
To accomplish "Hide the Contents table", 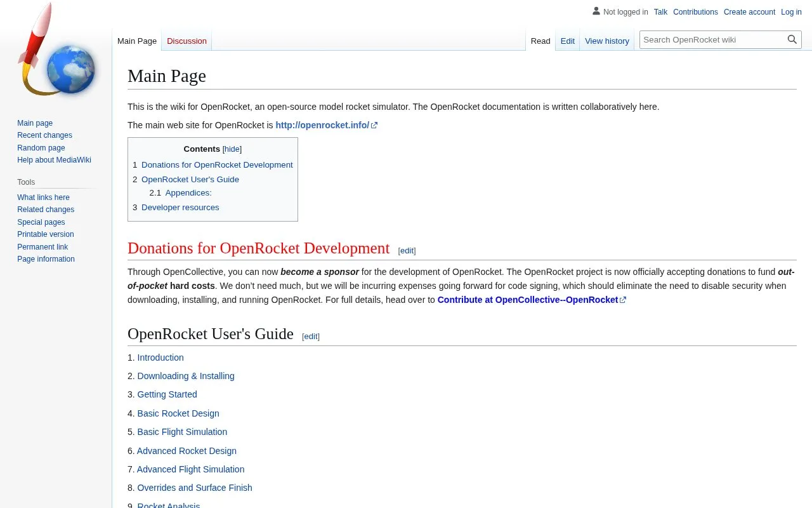I will pyautogui.click(x=232, y=149).
